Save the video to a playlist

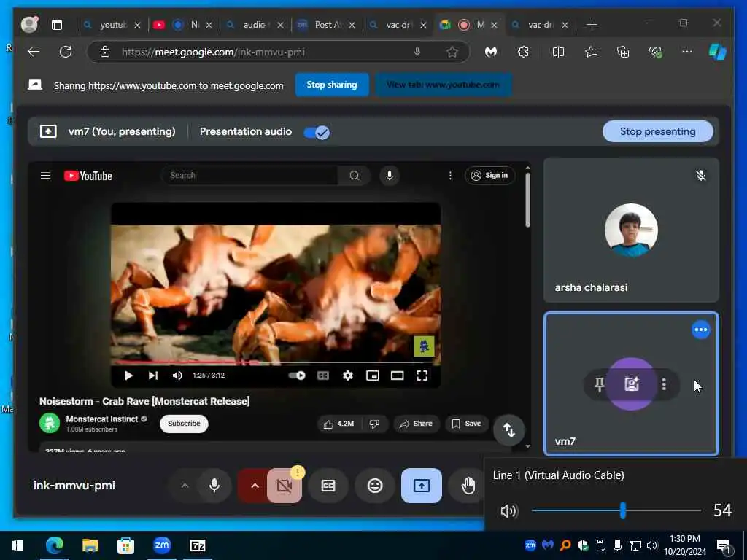466,424
